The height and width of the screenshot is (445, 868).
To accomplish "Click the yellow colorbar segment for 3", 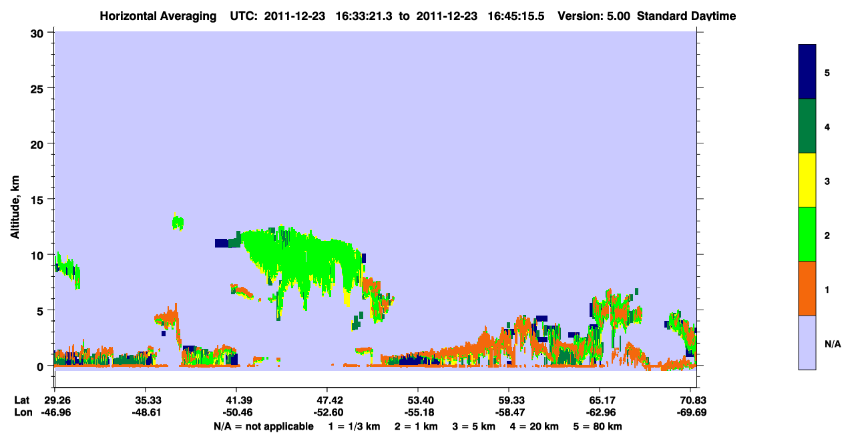I will (x=807, y=180).
